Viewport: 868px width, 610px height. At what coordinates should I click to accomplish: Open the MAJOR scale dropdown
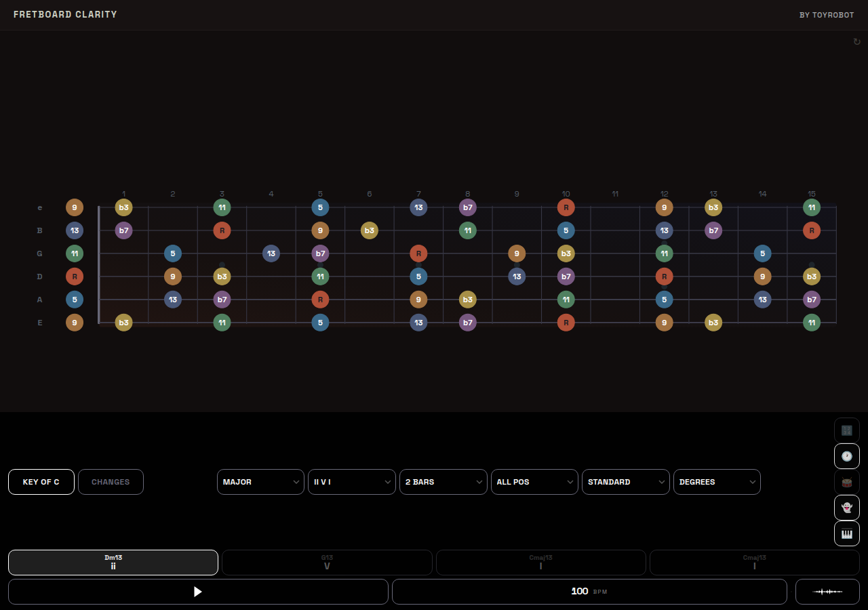(x=260, y=482)
